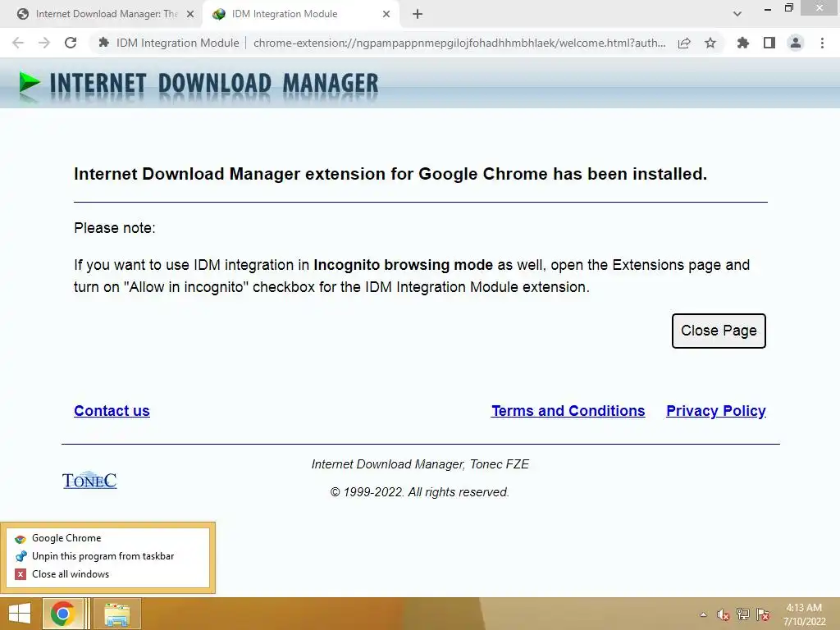Open Chrome profile avatar
Image resolution: width=840 pixels, height=630 pixels.
point(796,43)
